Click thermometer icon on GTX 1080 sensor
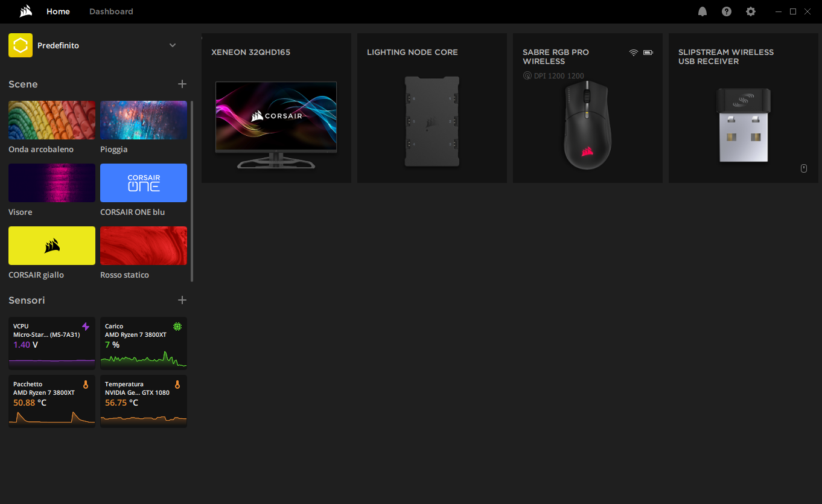The height and width of the screenshot is (504, 822). [x=177, y=384]
